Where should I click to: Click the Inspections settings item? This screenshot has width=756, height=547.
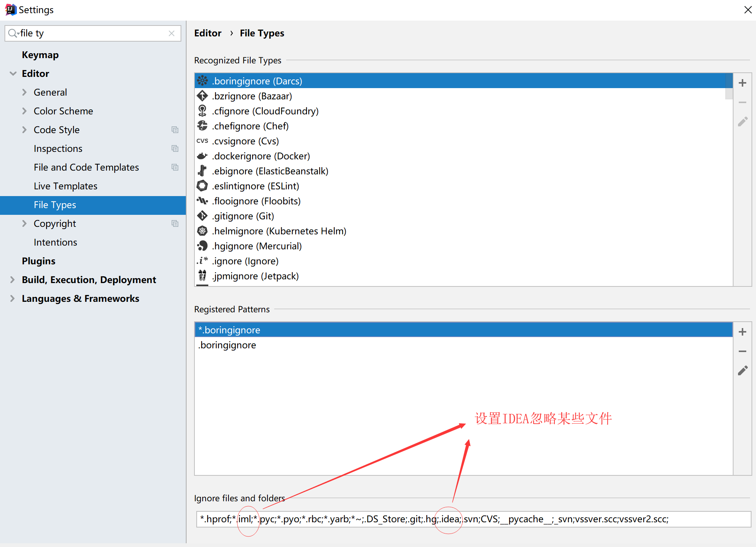click(x=58, y=148)
